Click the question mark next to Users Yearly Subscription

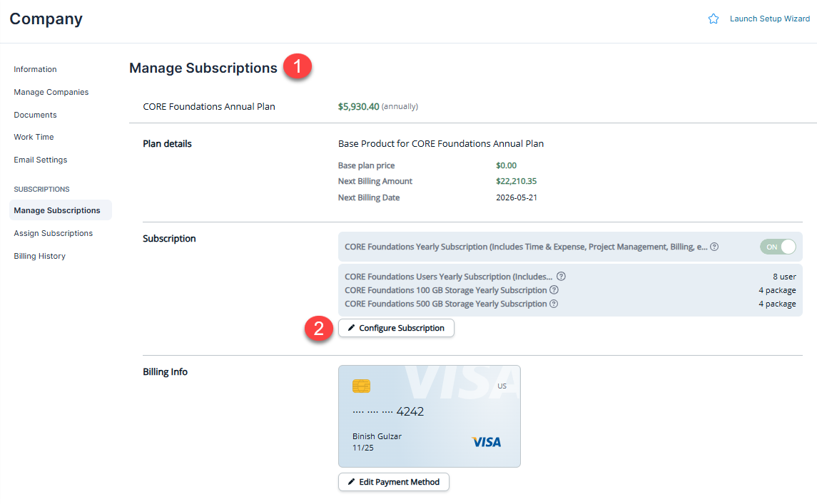(x=562, y=277)
